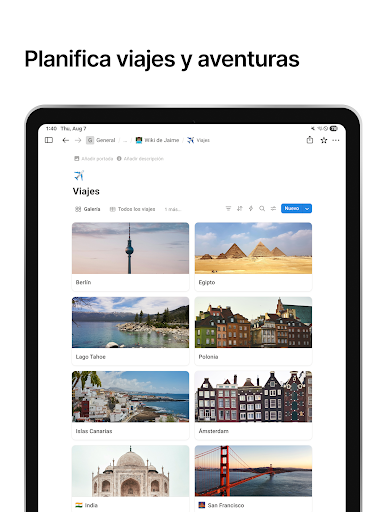Click Añadir portada
Screen dimensions: 384x512
click(x=94, y=159)
